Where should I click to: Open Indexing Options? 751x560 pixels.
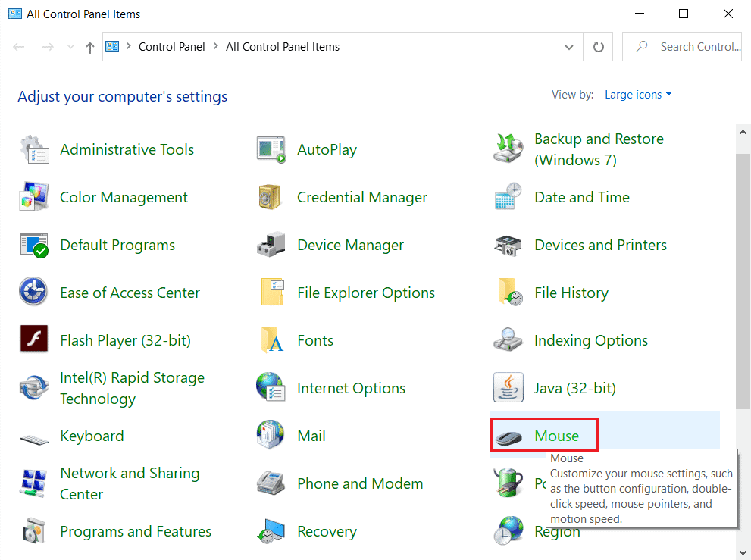591,340
